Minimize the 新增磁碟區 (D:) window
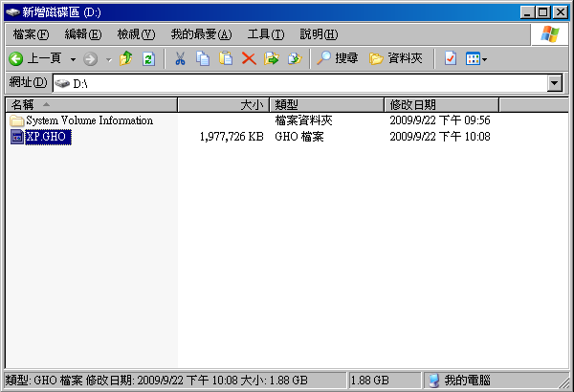Screen dimensions: 574x392 point(527,12)
